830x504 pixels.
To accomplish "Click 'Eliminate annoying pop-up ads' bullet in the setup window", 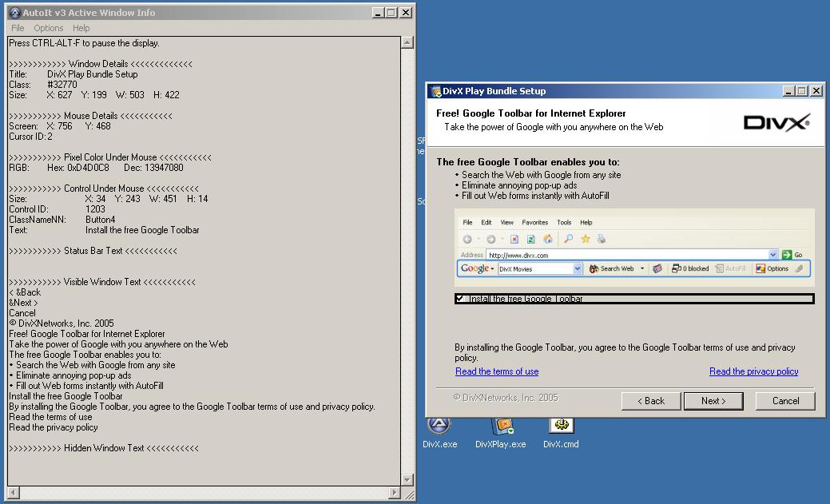I will (515, 185).
